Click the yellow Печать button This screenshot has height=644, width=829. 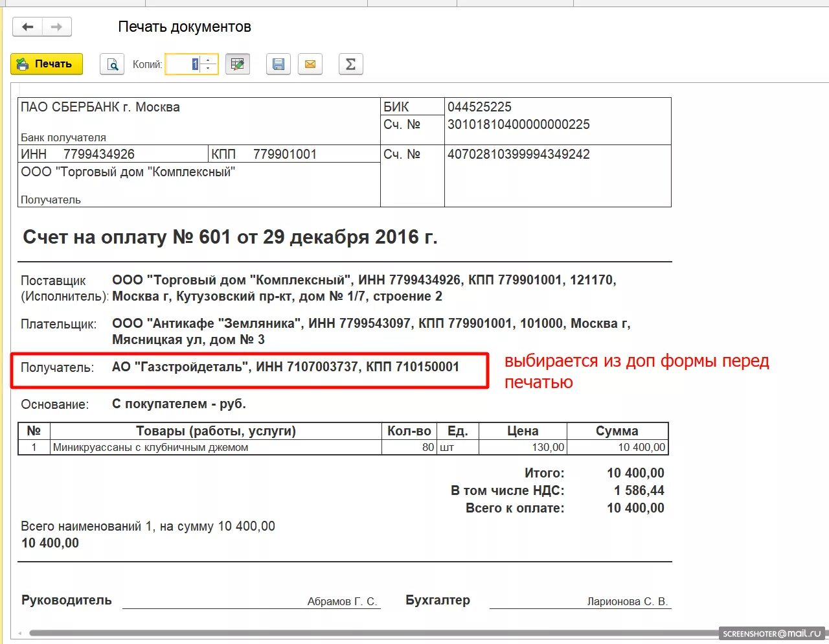pos(47,64)
